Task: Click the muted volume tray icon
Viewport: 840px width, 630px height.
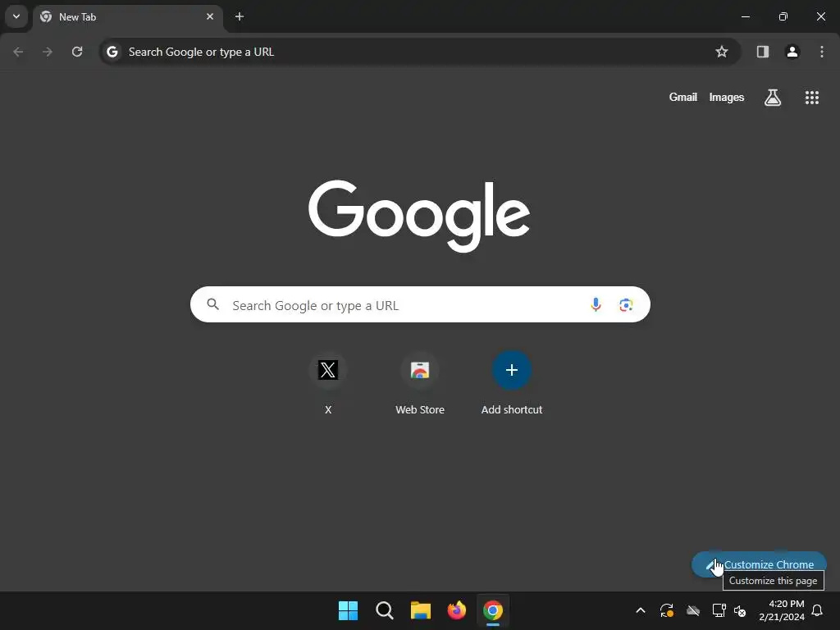Action: click(740, 610)
